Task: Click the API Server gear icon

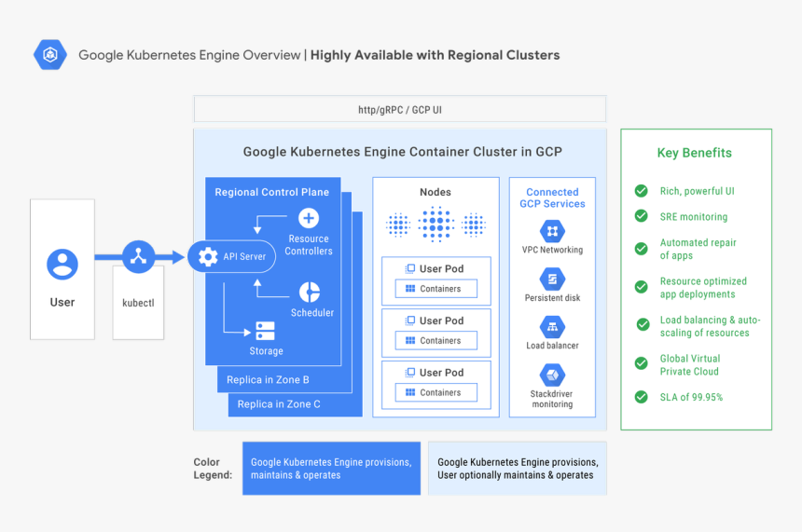Action: coord(208,256)
